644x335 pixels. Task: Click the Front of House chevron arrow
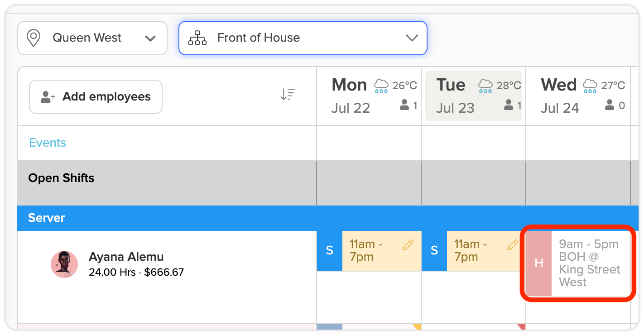[412, 38]
